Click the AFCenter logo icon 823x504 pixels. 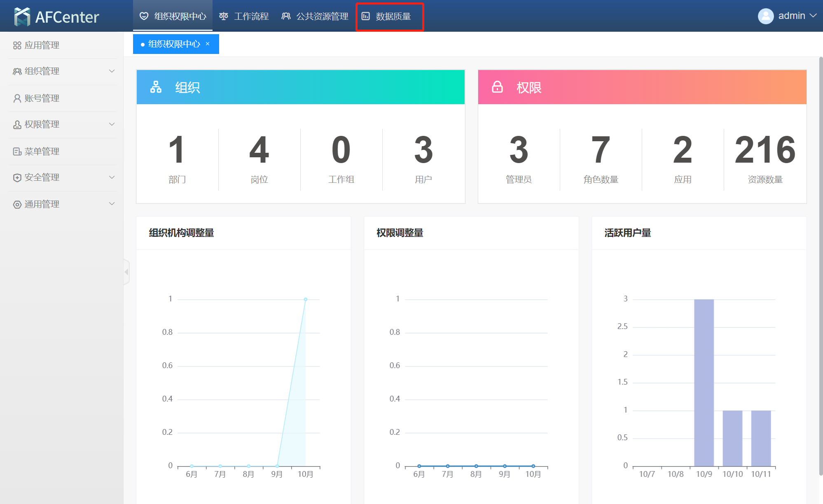22,16
